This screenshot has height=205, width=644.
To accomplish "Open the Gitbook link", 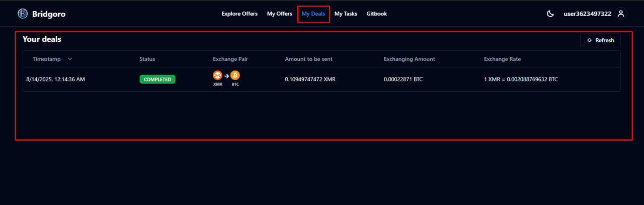I will [x=376, y=14].
